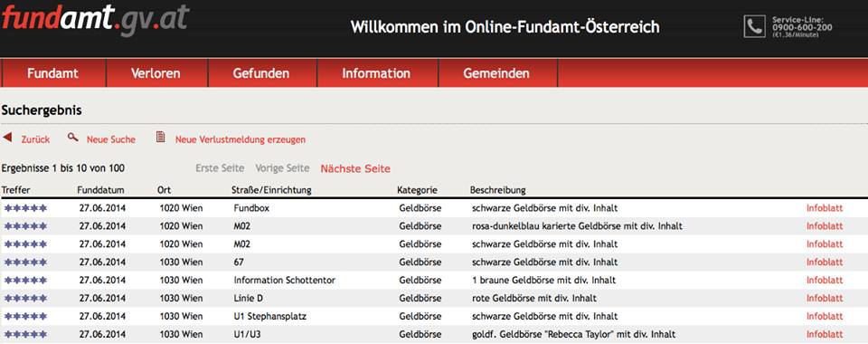Click the 'Information Schottentor' cell
The image size is (868, 344).
click(285, 281)
